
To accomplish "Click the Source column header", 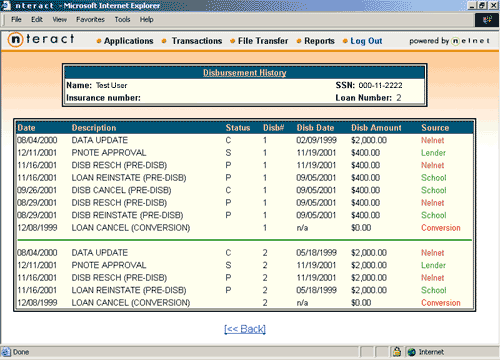I will [x=435, y=128].
